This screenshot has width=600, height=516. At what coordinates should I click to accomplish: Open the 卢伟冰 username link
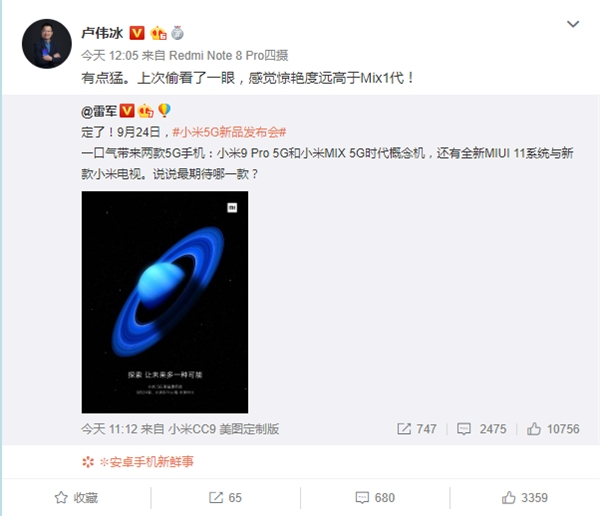(x=102, y=33)
